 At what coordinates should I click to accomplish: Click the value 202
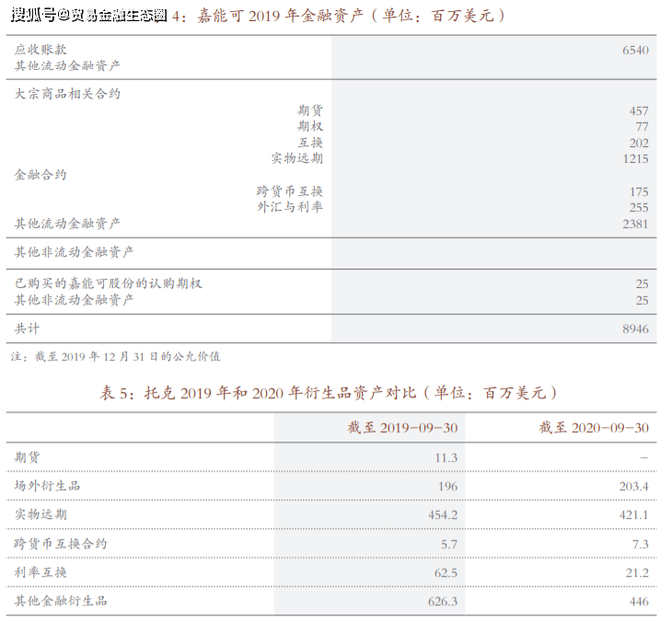[x=639, y=143]
